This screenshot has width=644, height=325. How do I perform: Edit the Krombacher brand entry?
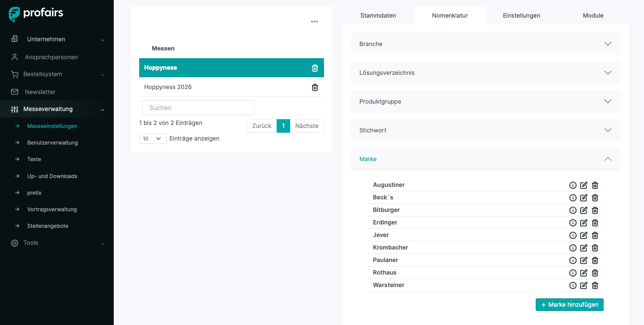(584, 248)
